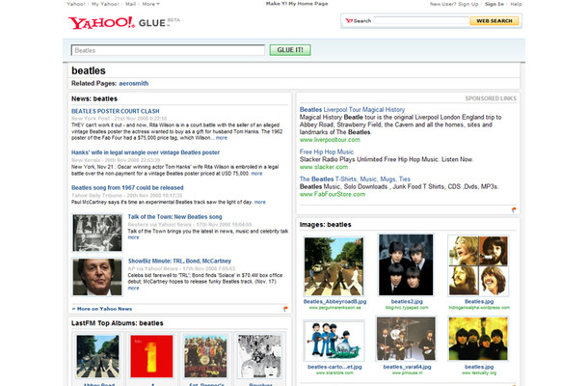Click more after the Paul McCartney summary
The image size is (588, 386).
260,202
